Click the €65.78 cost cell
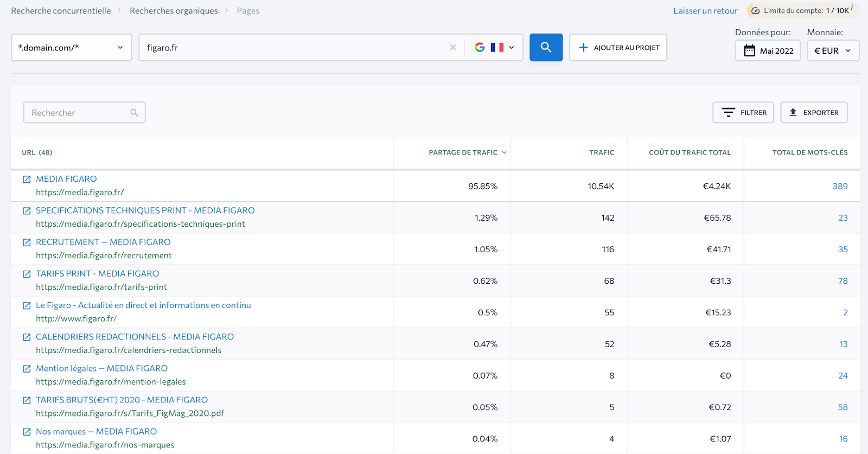This screenshot has width=868, height=454. [717, 218]
